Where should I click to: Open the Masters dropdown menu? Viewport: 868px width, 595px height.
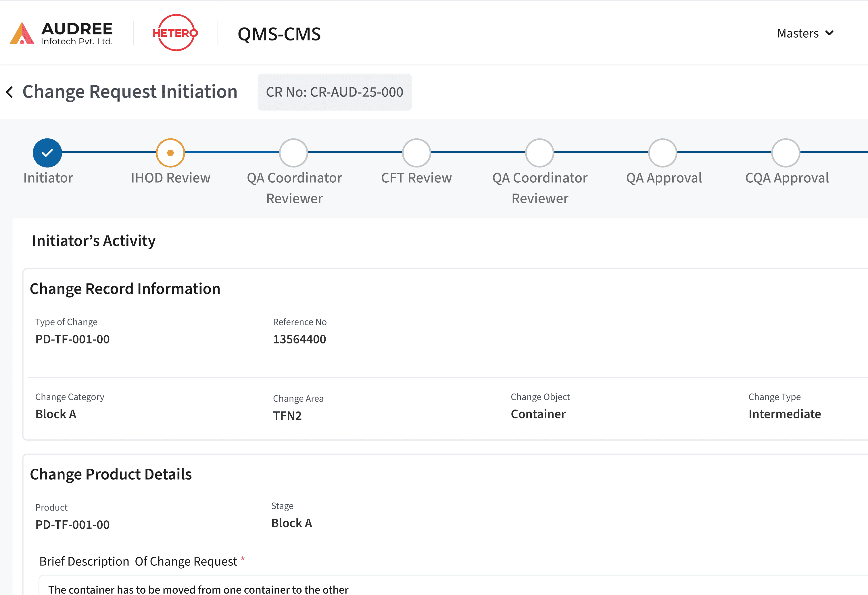(x=805, y=33)
